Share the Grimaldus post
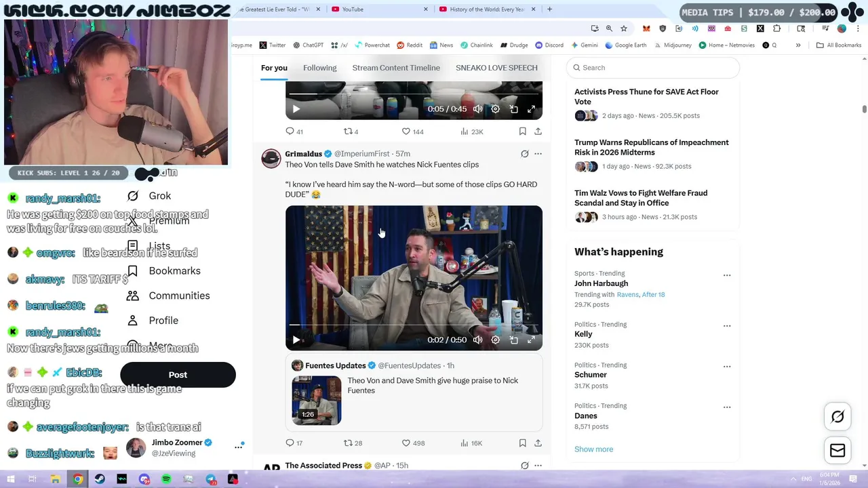This screenshot has width=868, height=488. 538,443
